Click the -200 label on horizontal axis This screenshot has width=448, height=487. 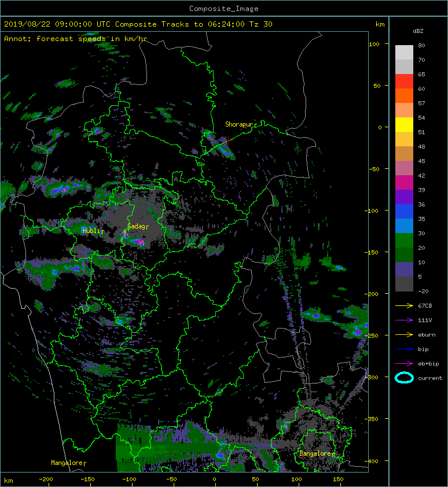[46, 479]
